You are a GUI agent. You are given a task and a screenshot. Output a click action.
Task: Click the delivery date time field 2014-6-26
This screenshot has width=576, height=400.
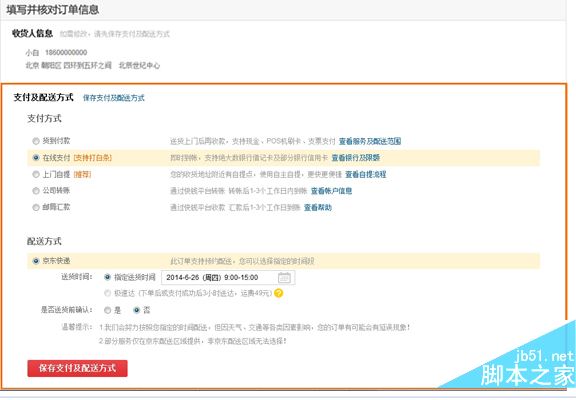click(228, 278)
